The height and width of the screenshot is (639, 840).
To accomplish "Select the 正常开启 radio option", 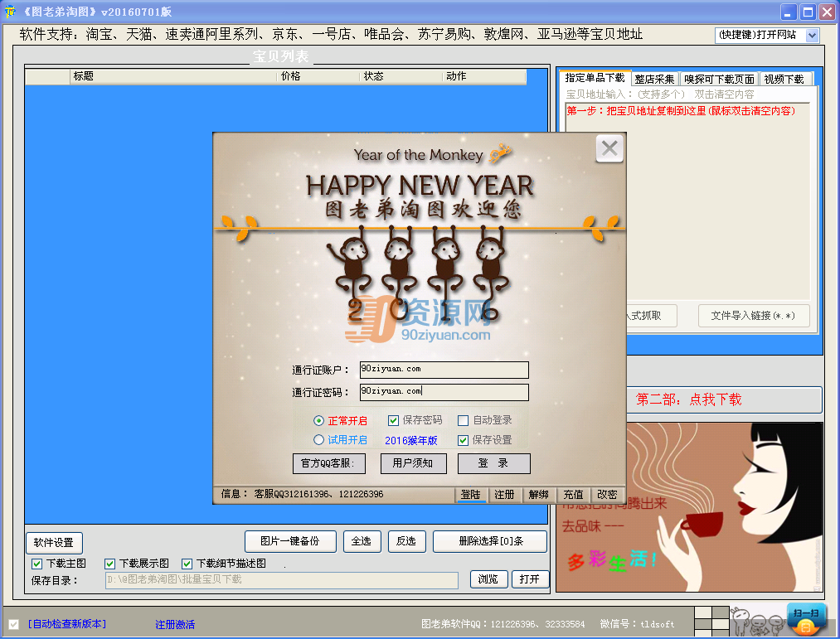I will pyautogui.click(x=318, y=421).
